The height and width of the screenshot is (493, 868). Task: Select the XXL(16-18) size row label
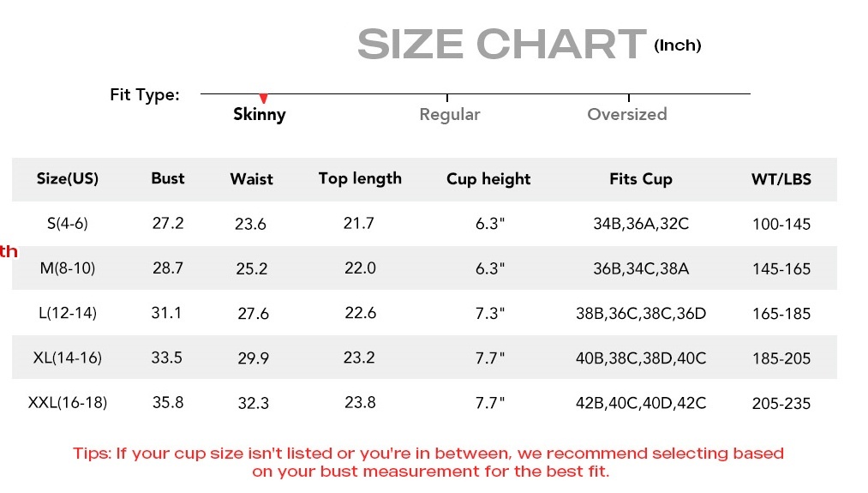click(x=68, y=403)
